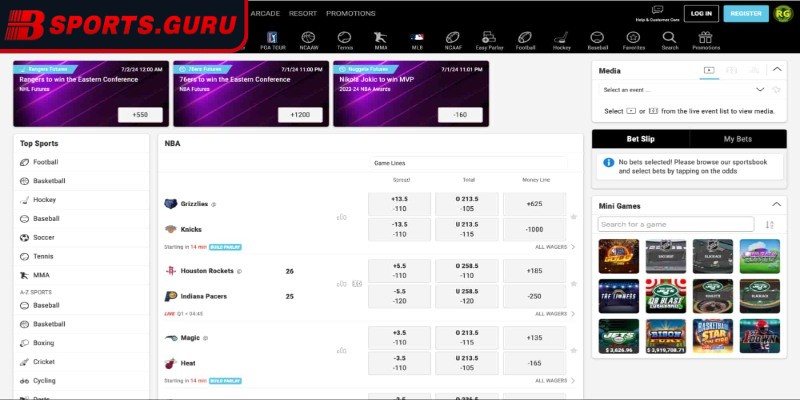Viewport: 800px width, 400px height.
Task: Open the RESORT menu
Action: 303,13
